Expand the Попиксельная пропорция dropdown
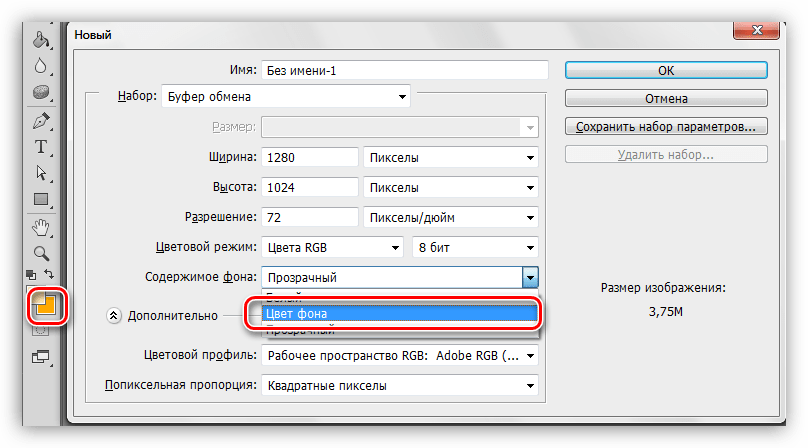This screenshot has height=448, width=808. (400, 385)
